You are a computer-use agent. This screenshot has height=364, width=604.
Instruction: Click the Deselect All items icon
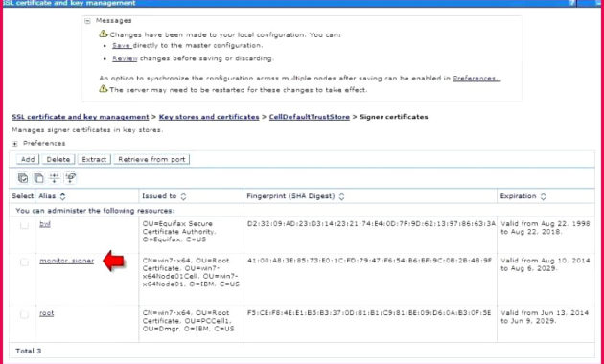(38, 178)
